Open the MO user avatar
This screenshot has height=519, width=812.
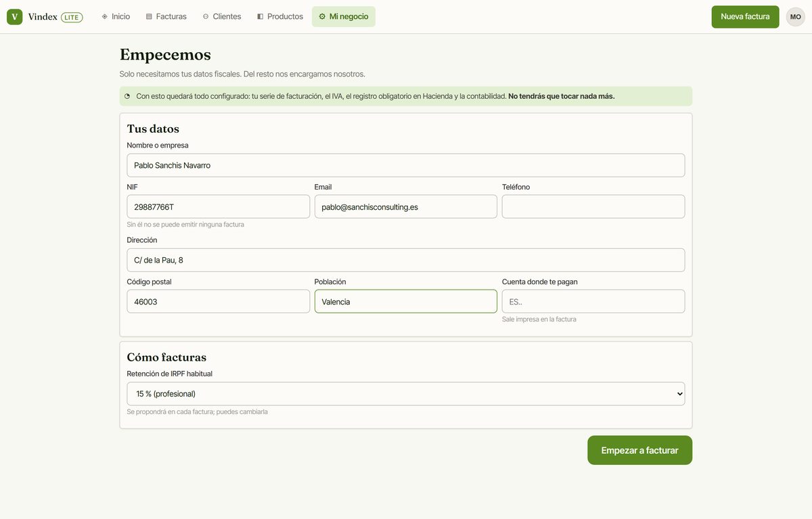click(796, 17)
